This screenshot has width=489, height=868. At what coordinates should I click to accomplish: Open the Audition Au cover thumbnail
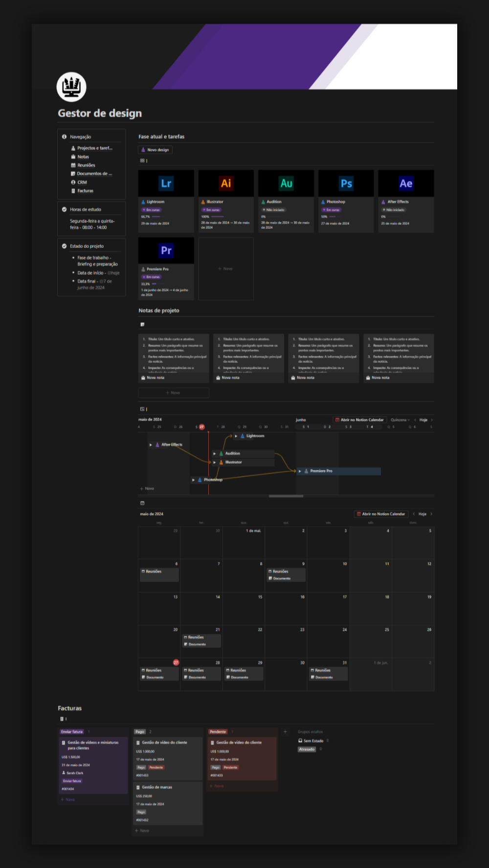286,183
